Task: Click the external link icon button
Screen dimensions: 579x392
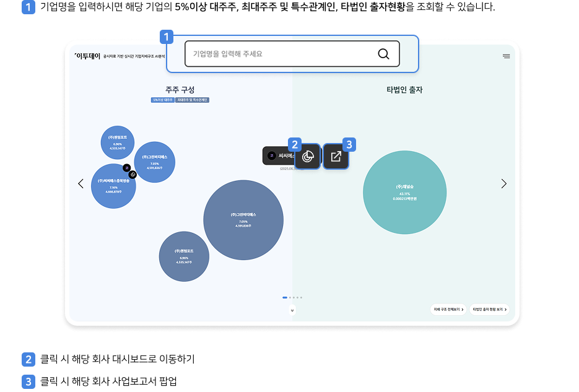Action: (336, 157)
